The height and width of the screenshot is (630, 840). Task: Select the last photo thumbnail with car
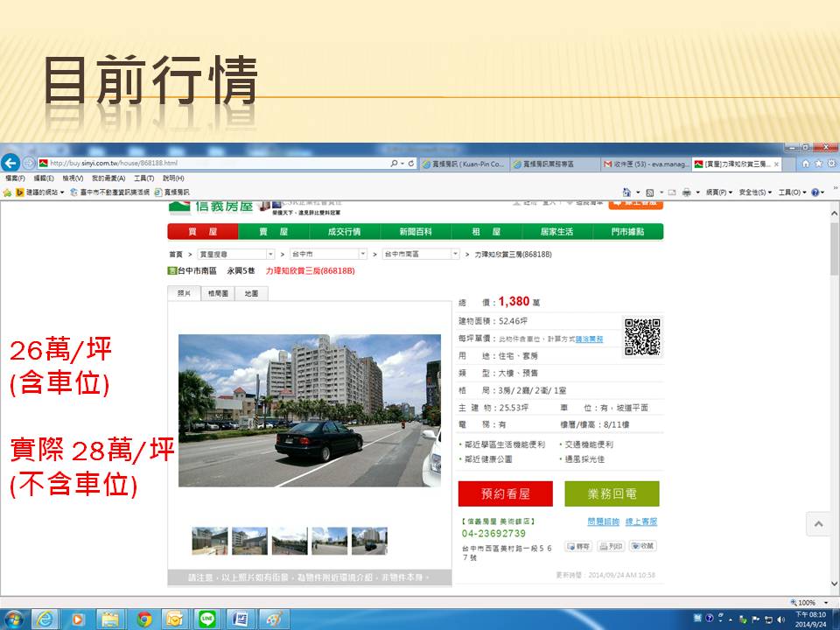pos(369,541)
